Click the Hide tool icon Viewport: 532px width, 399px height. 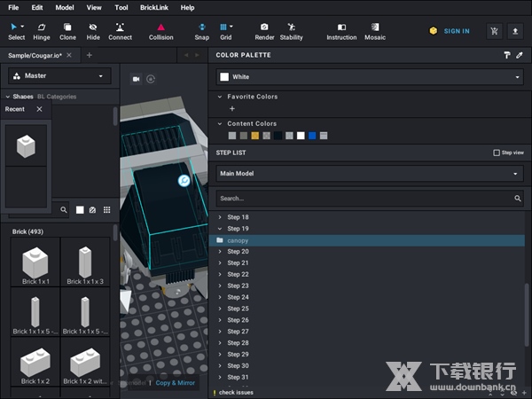click(93, 31)
